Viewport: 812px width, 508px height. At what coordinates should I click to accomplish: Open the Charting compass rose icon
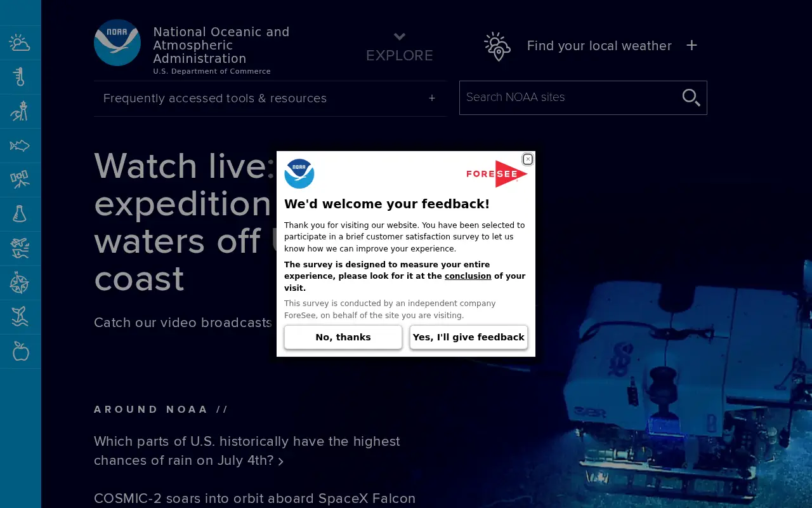[x=20, y=283]
